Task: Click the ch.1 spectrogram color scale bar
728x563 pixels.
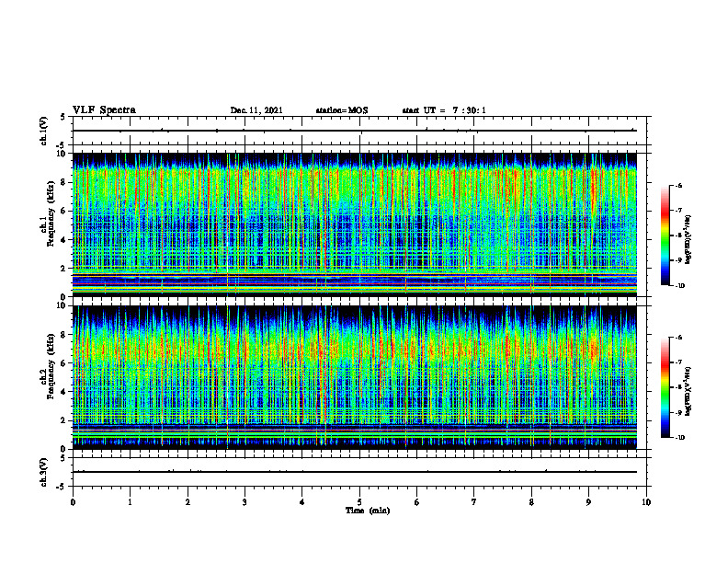Action: pos(665,236)
